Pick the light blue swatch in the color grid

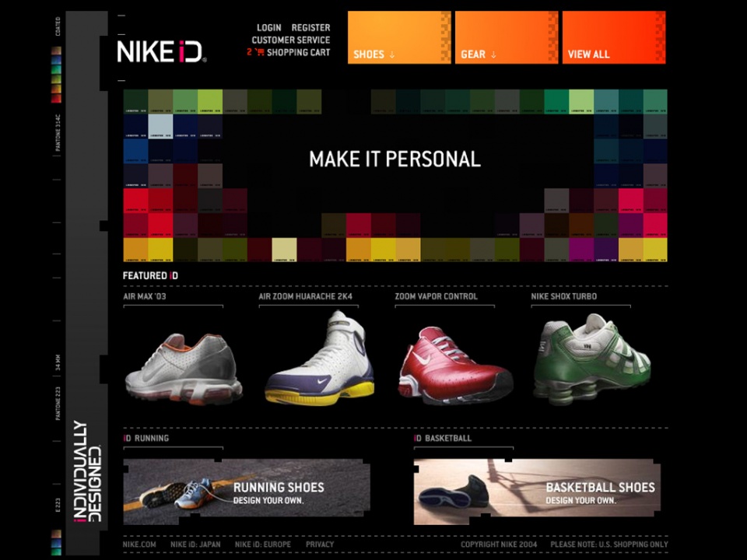point(160,126)
